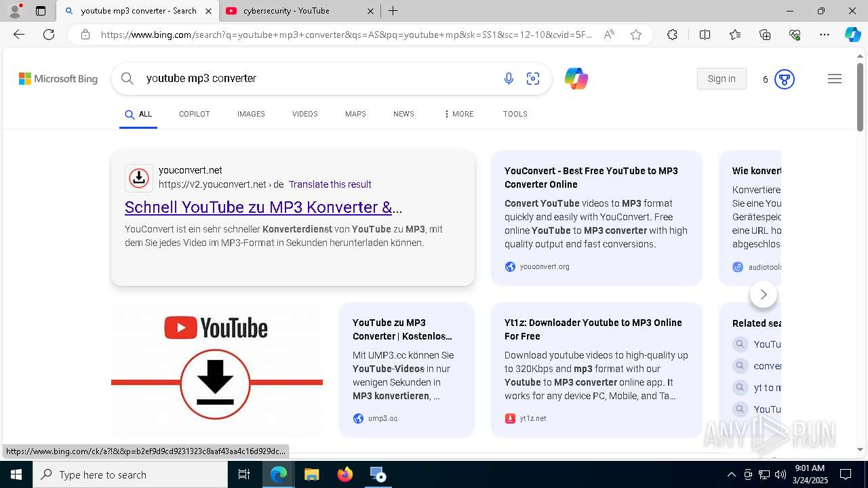The width and height of the screenshot is (868, 488).
Task: Open the tab actions menu icon
Action: coord(41,11)
